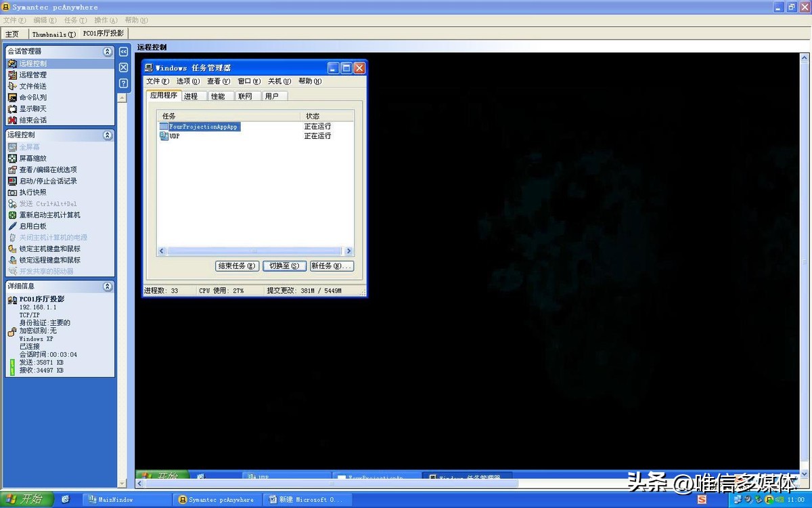This screenshot has width=812, height=508.
Task: Switch to 进程 tab in Task Manager
Action: pos(191,96)
